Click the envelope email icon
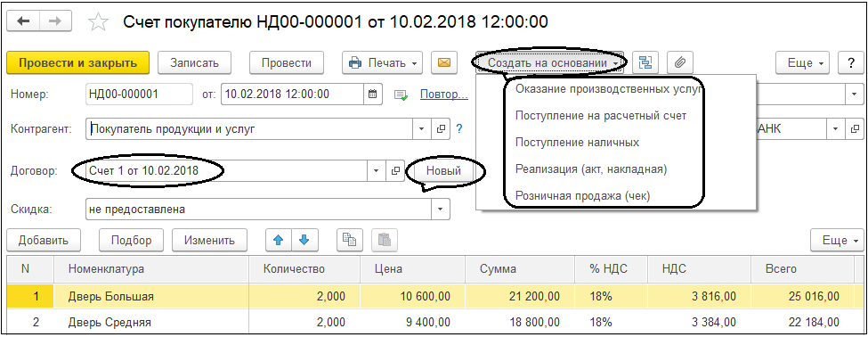The height and width of the screenshot is (337, 868). coord(444,62)
